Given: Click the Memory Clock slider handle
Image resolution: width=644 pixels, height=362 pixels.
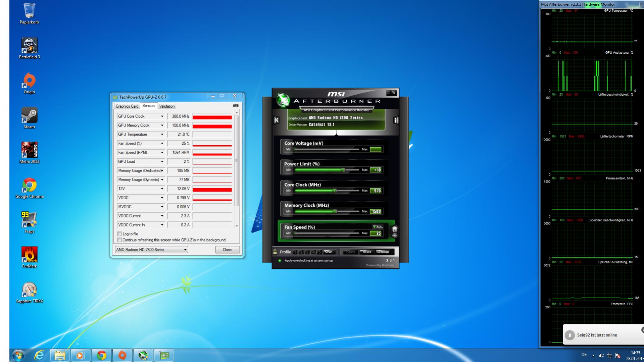Looking at the screenshot, I should click(x=335, y=211).
